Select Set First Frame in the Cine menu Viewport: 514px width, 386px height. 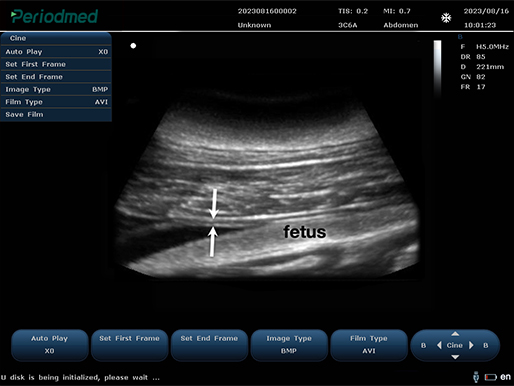click(56, 64)
